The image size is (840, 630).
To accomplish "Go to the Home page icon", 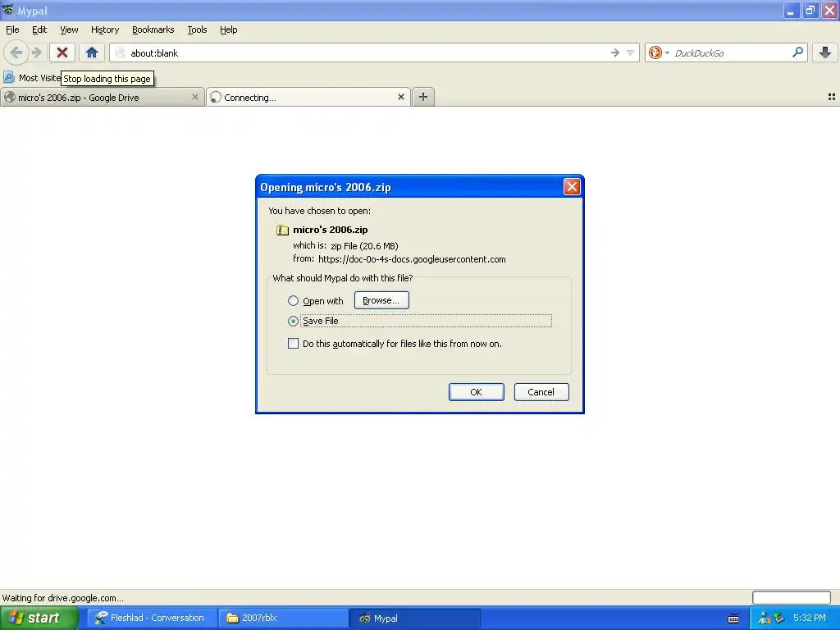I will [x=92, y=52].
